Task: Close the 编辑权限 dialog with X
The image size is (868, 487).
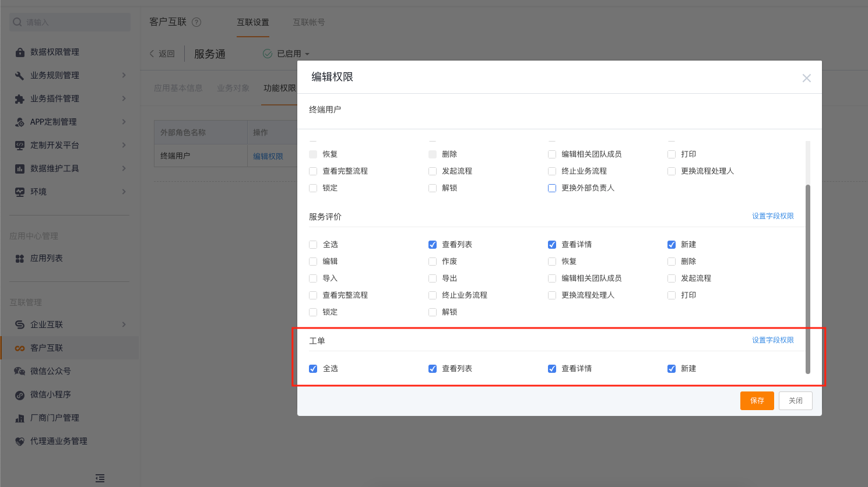Action: (x=806, y=78)
